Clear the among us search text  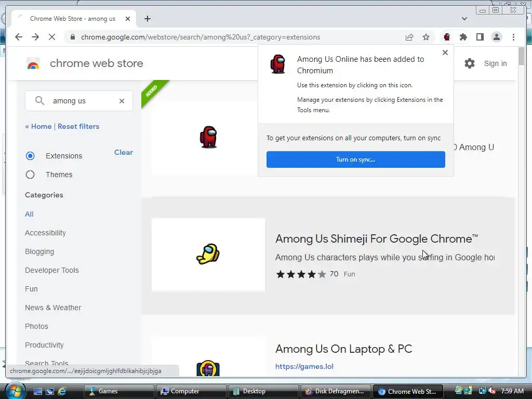[x=122, y=101]
